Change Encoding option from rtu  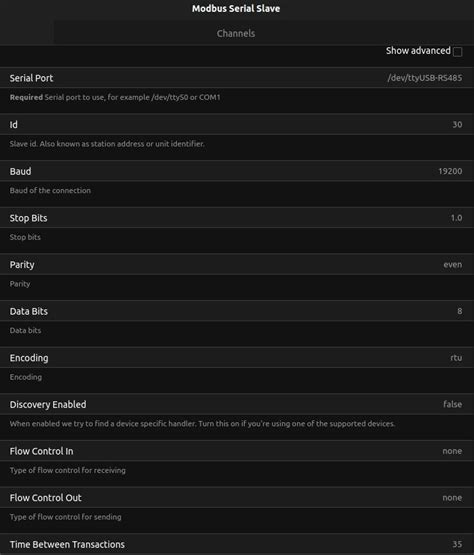point(456,358)
